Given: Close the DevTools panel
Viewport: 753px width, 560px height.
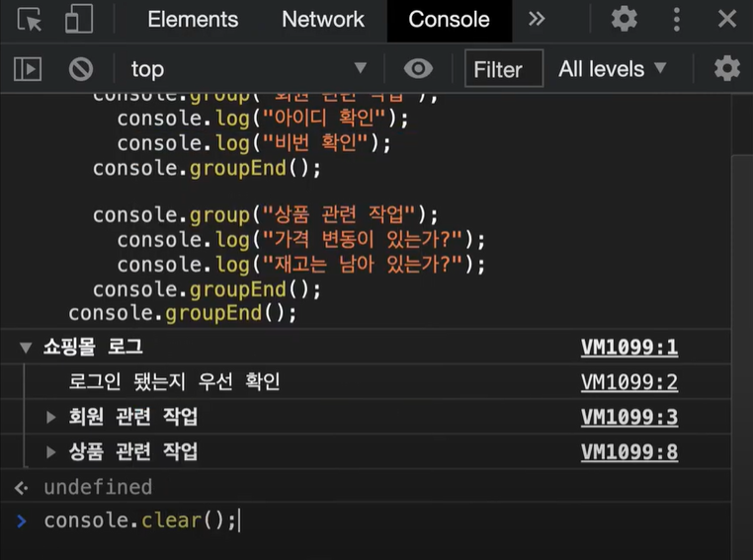Looking at the screenshot, I should pos(727,20).
